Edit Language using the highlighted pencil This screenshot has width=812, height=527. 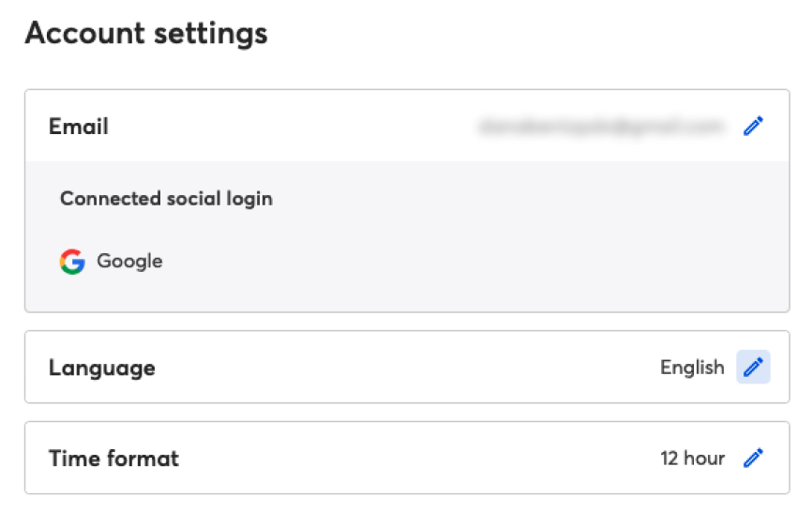(x=753, y=367)
